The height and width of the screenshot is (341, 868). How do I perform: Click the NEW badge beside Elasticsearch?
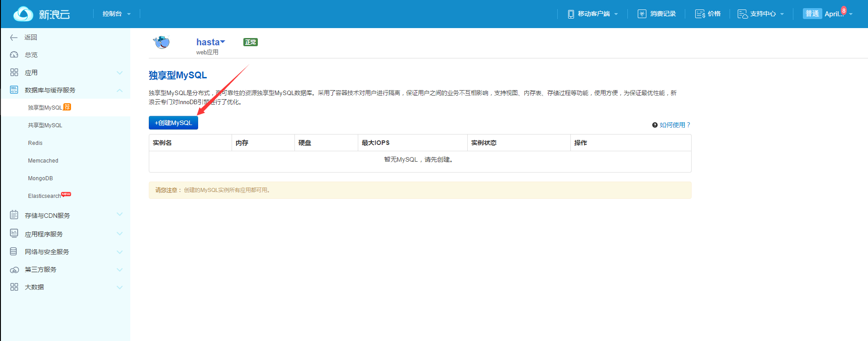pos(66,194)
